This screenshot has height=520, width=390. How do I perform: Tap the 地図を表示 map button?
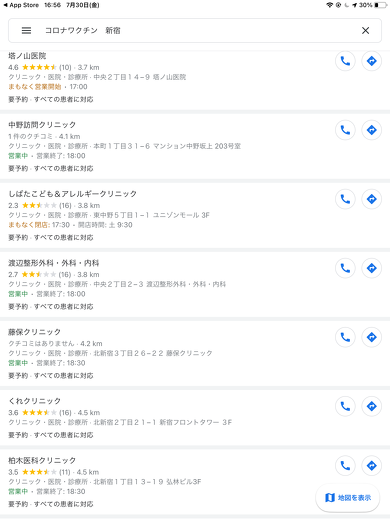pos(348,498)
